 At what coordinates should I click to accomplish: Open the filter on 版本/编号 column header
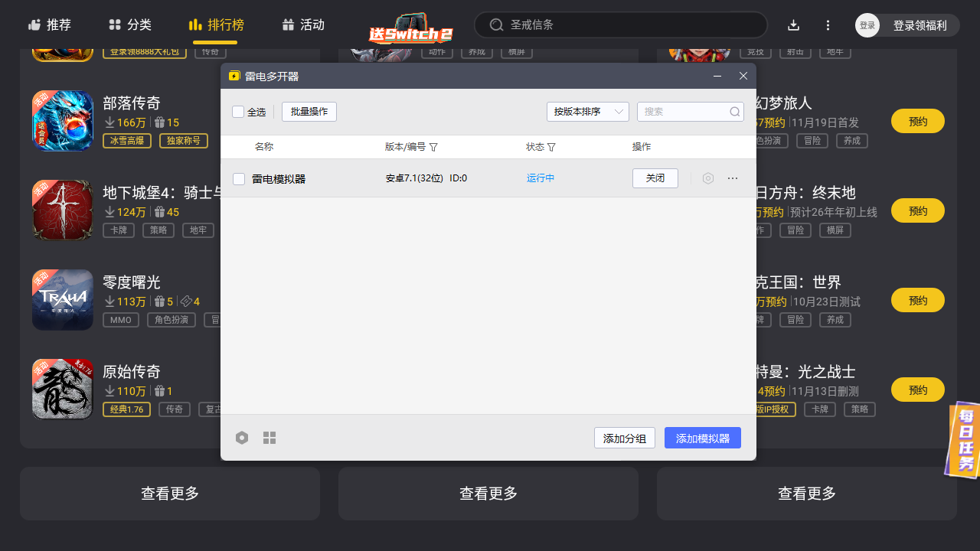(x=434, y=146)
